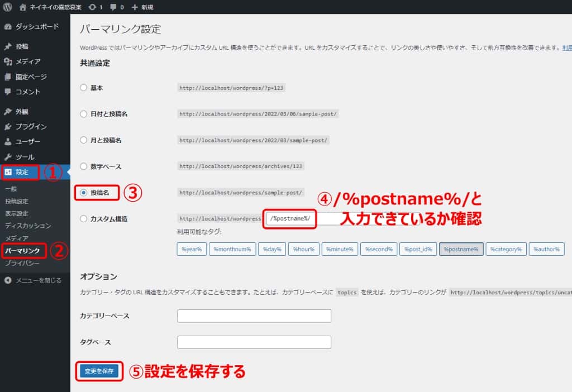Open プラグイン in sidebar menu
572x392 pixels.
pos(31,127)
